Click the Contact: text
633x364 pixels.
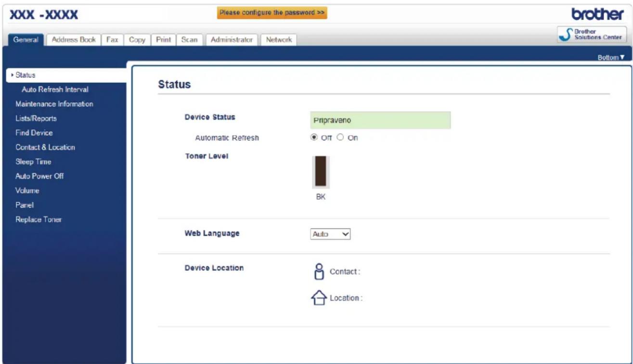pyautogui.click(x=345, y=272)
